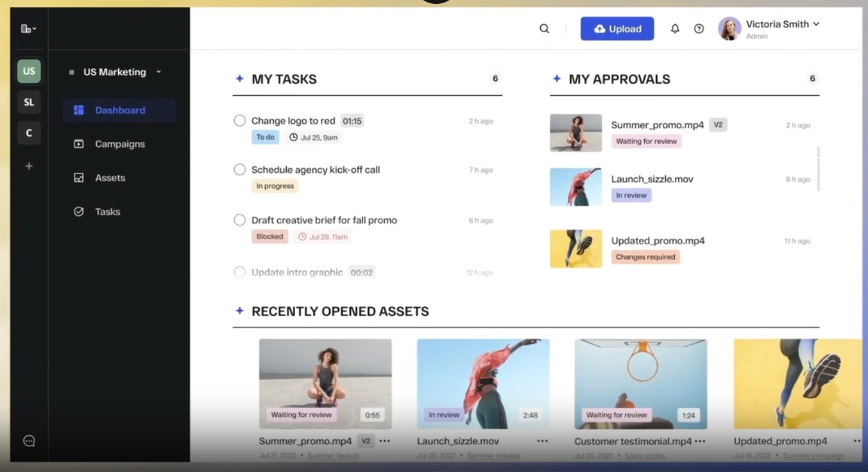
Task: Open more options for Launch_sizzle.mov asset card
Action: click(x=543, y=441)
